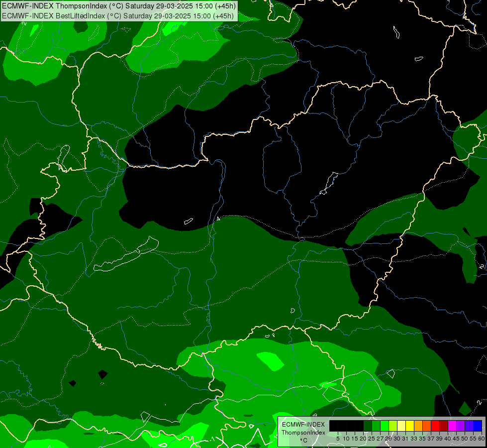Pick the dark green 20–25 legend swatch

coord(368,426)
